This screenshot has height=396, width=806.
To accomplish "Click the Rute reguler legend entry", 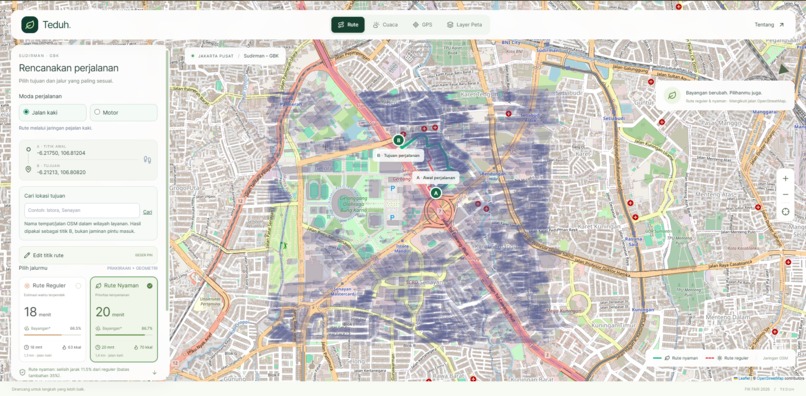I will pyautogui.click(x=727, y=357).
